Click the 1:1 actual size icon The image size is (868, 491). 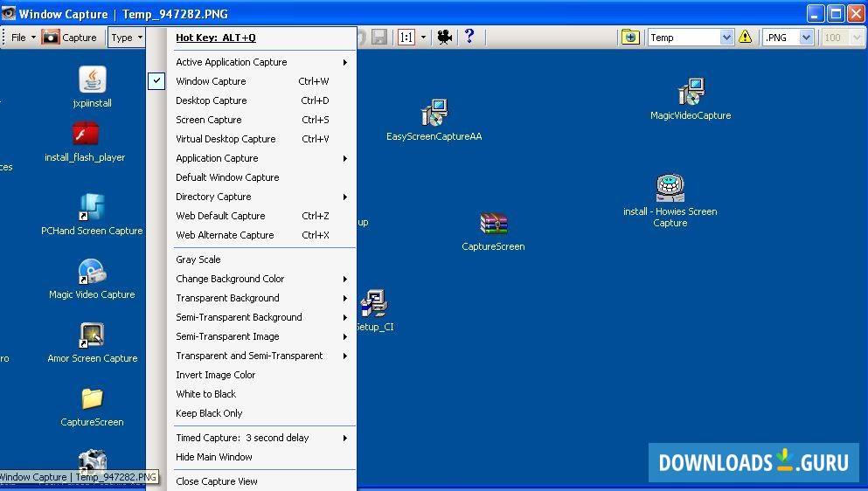click(x=406, y=37)
